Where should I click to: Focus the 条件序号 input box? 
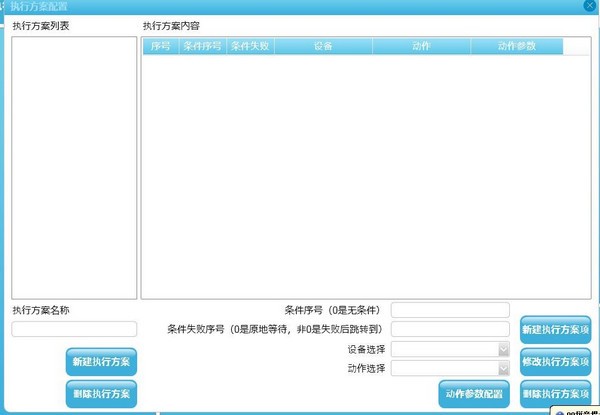pyautogui.click(x=450, y=310)
